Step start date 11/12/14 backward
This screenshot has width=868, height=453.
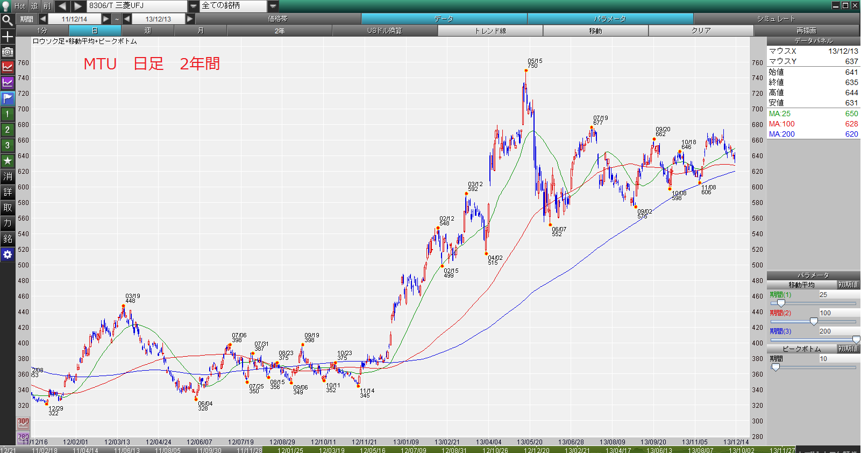43,19
